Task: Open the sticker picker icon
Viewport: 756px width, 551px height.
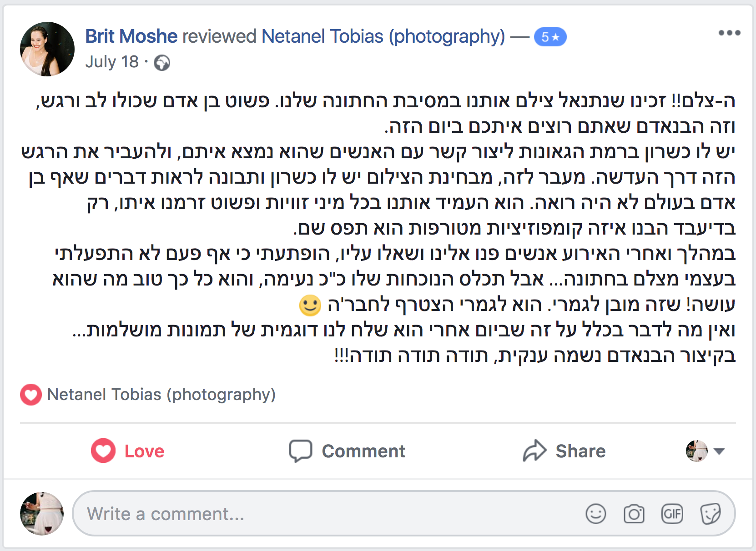Action: point(710,514)
